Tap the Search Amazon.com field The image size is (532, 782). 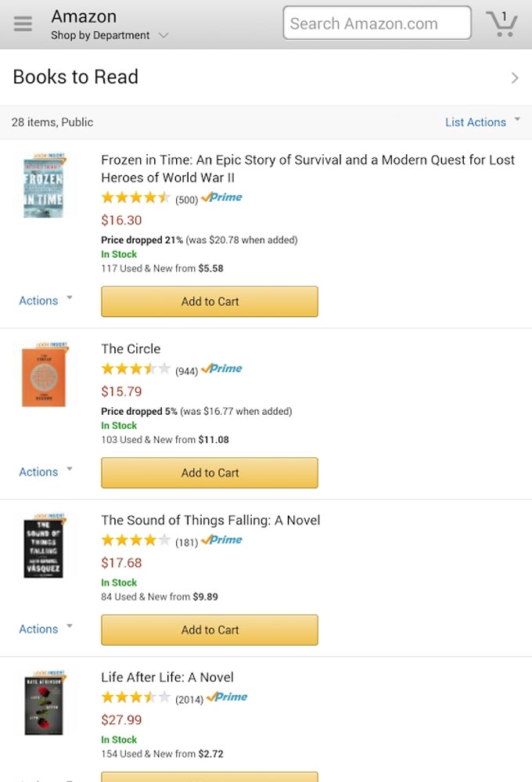(x=376, y=23)
